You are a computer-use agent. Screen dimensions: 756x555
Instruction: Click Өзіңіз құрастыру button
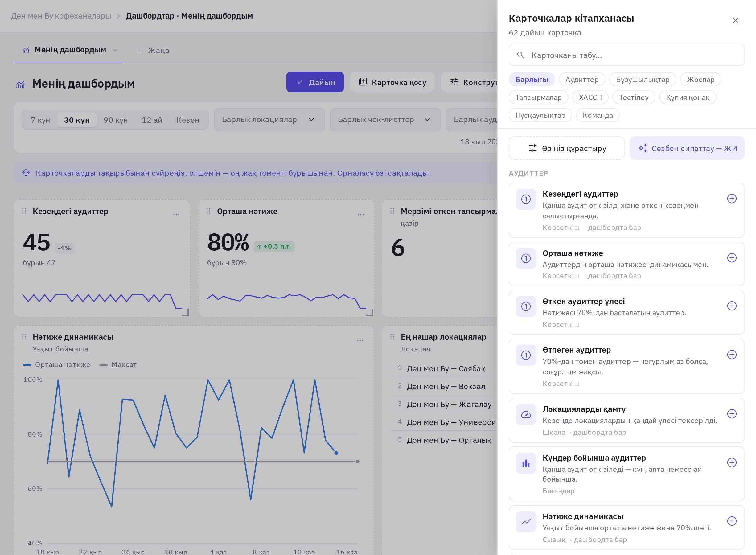coord(567,148)
